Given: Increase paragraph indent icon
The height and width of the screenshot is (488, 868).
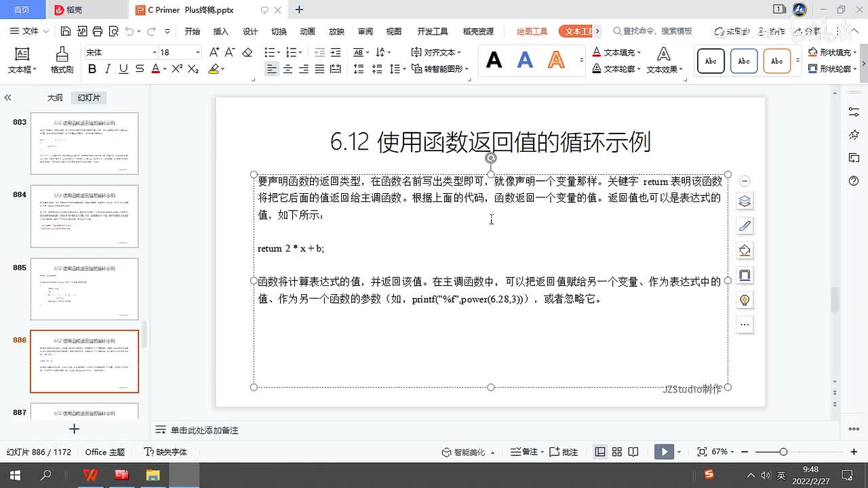Looking at the screenshot, I should click(336, 52).
